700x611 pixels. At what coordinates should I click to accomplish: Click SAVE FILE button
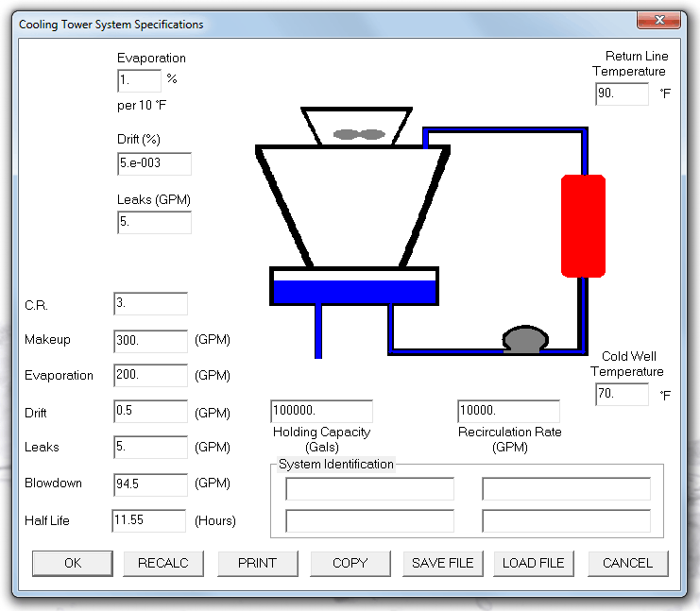pyautogui.click(x=443, y=563)
